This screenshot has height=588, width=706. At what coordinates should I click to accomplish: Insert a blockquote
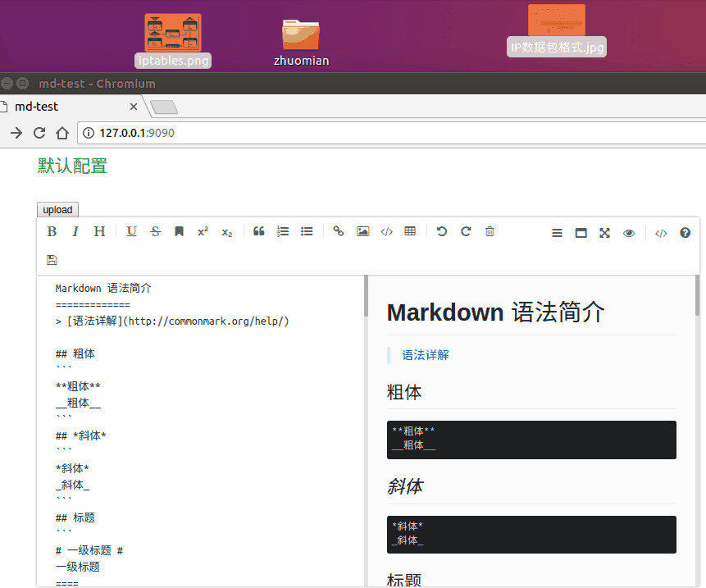259,232
